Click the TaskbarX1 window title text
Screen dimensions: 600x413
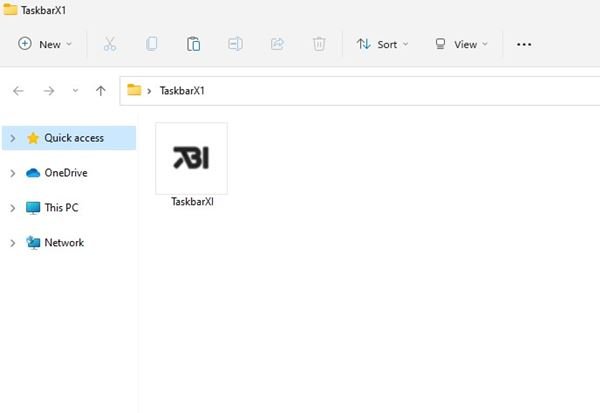pyautogui.click(x=44, y=10)
